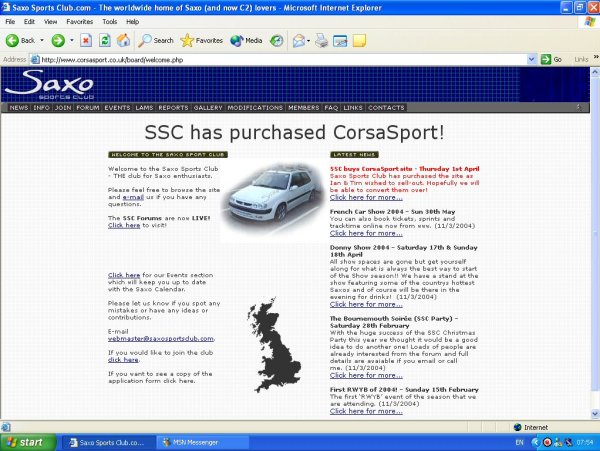
Task: Go forward with the green Forward arrow
Action: (58, 40)
